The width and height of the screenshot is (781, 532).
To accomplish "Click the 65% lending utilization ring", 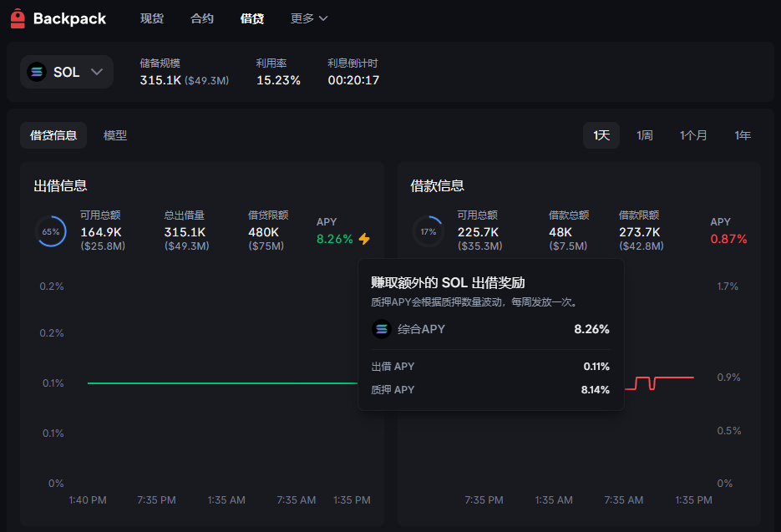I will (51, 231).
